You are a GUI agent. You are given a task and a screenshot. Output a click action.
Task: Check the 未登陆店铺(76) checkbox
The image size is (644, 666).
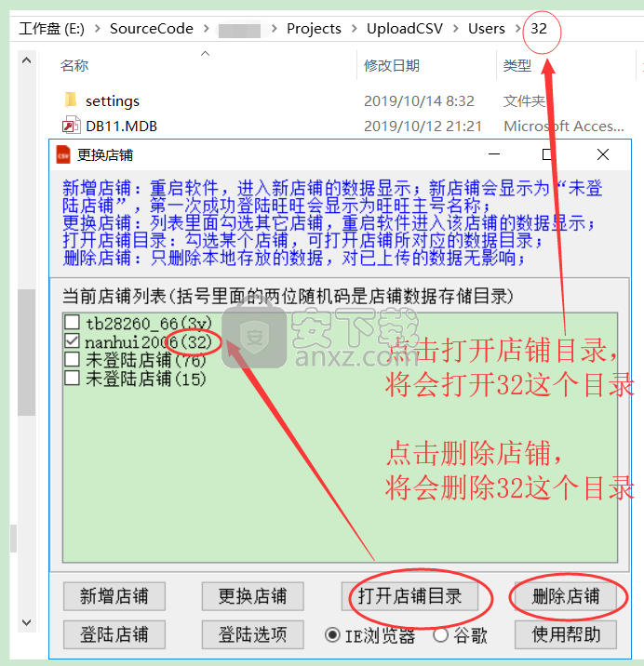pos(72,359)
